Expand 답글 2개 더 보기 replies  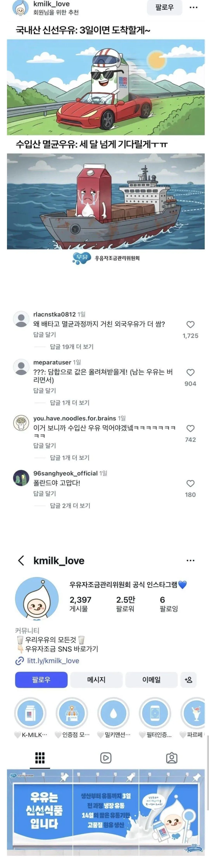click(70, 506)
